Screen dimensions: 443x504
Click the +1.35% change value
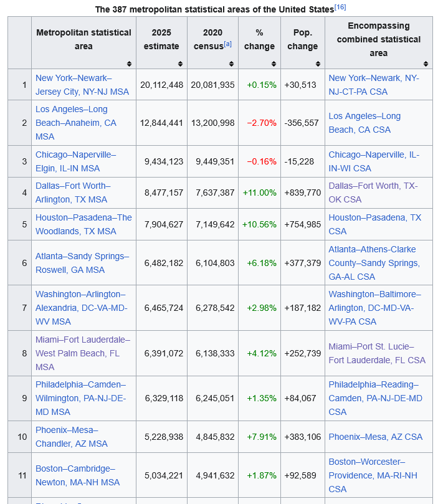pos(262,398)
